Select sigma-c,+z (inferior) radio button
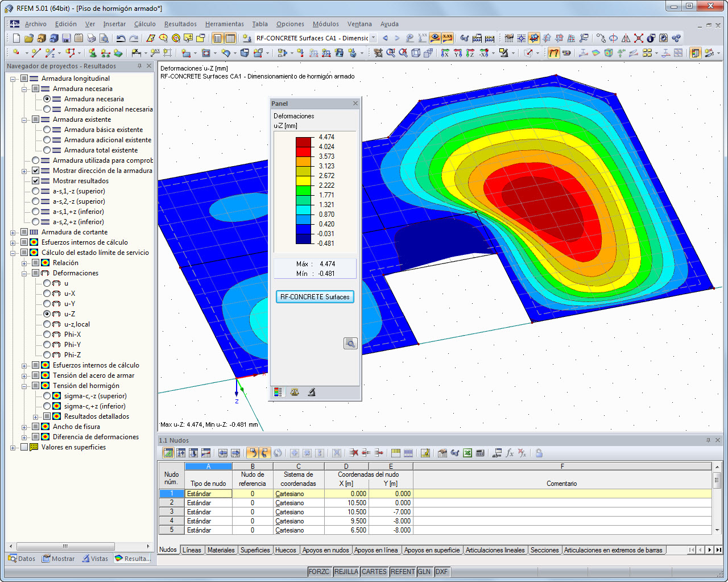The height and width of the screenshot is (582, 728). click(x=47, y=406)
